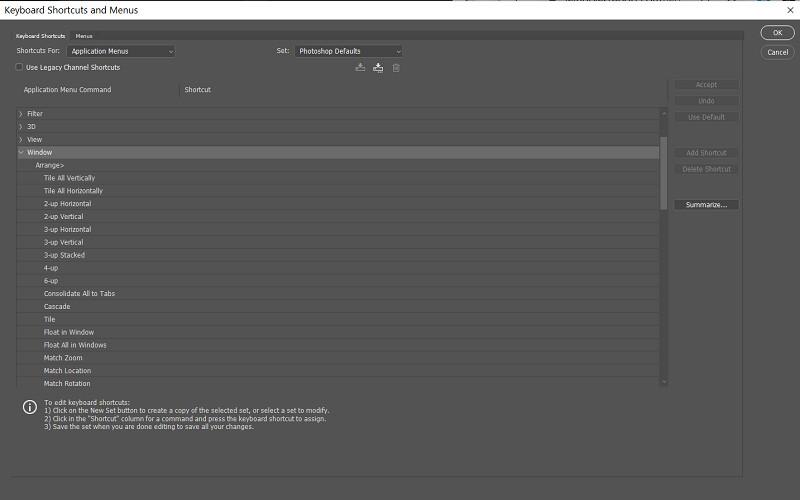Select the Match Location command
Image resolution: width=800 pixels, height=500 pixels.
point(338,370)
